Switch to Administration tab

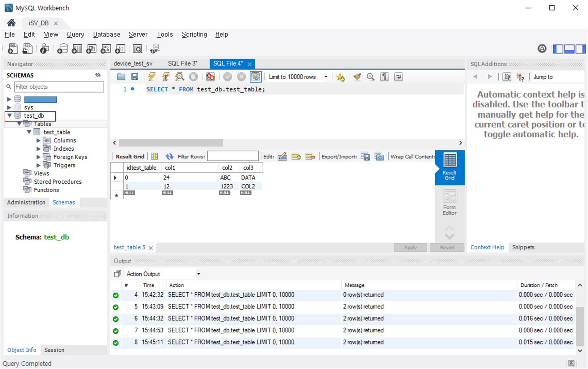[x=26, y=202]
